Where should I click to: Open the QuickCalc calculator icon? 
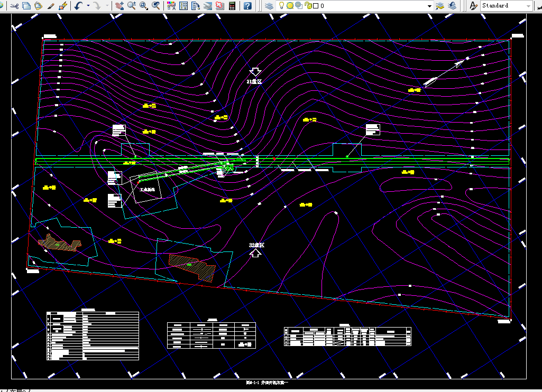(x=232, y=6)
